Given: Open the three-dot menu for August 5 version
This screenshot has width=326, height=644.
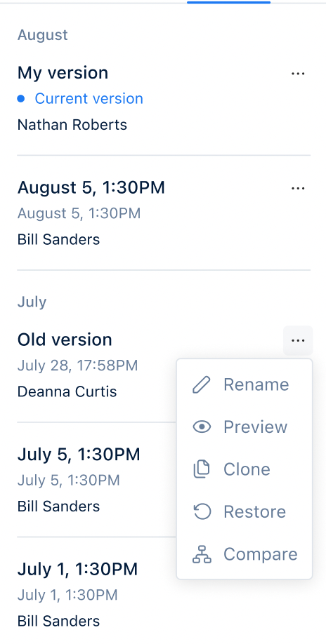Looking at the screenshot, I should pos(298,188).
